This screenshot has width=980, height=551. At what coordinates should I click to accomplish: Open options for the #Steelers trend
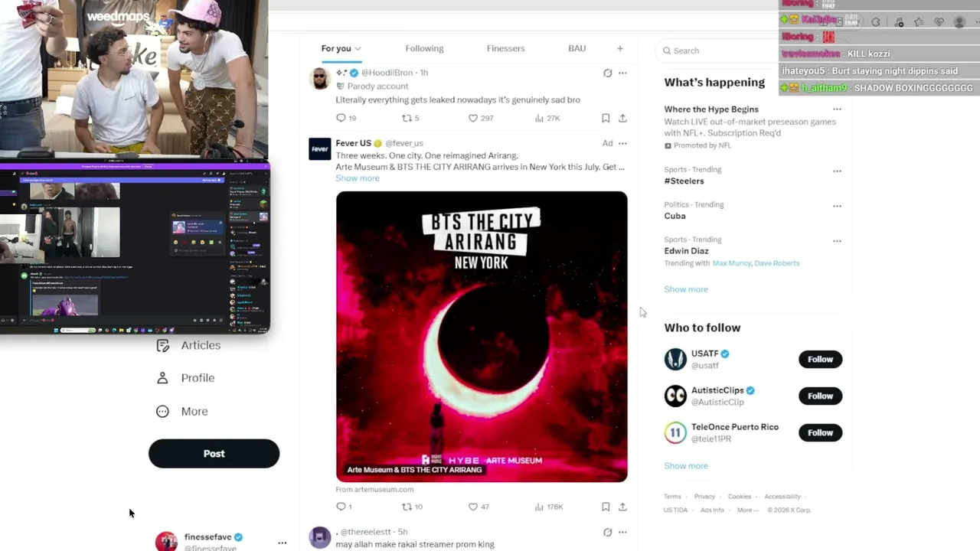pos(837,171)
